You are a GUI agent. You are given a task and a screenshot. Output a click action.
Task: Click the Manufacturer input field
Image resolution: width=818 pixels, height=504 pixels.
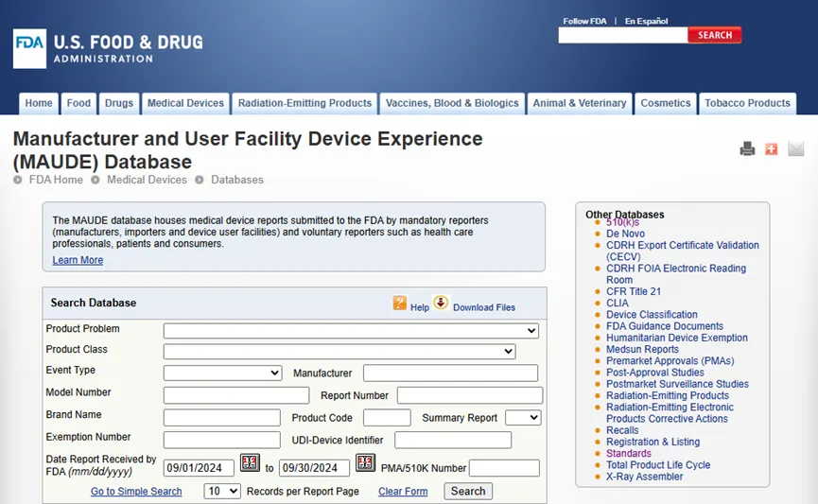tap(451, 374)
